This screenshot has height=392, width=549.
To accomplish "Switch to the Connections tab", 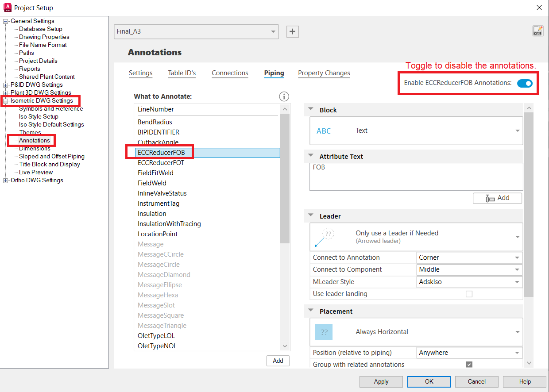I will point(230,73).
